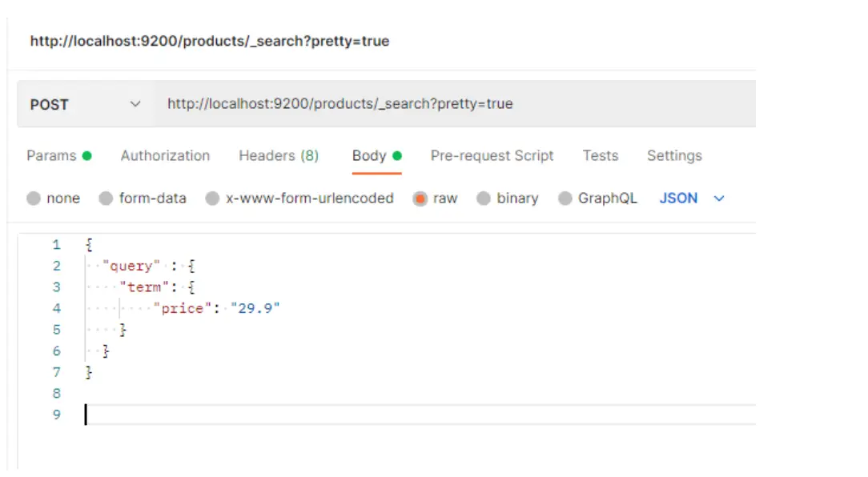This screenshot has height=477, width=868.
Task: Go to the Headers (8) tab
Action: coord(278,156)
